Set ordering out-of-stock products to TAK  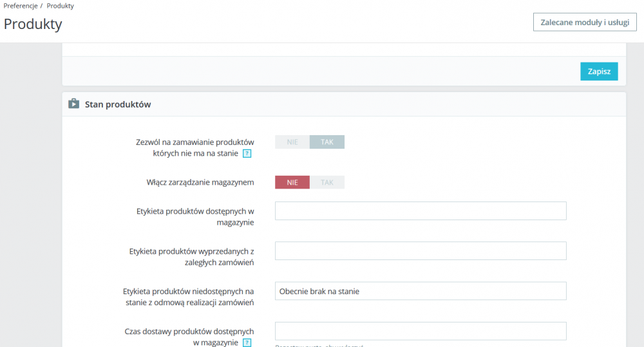coord(327,142)
